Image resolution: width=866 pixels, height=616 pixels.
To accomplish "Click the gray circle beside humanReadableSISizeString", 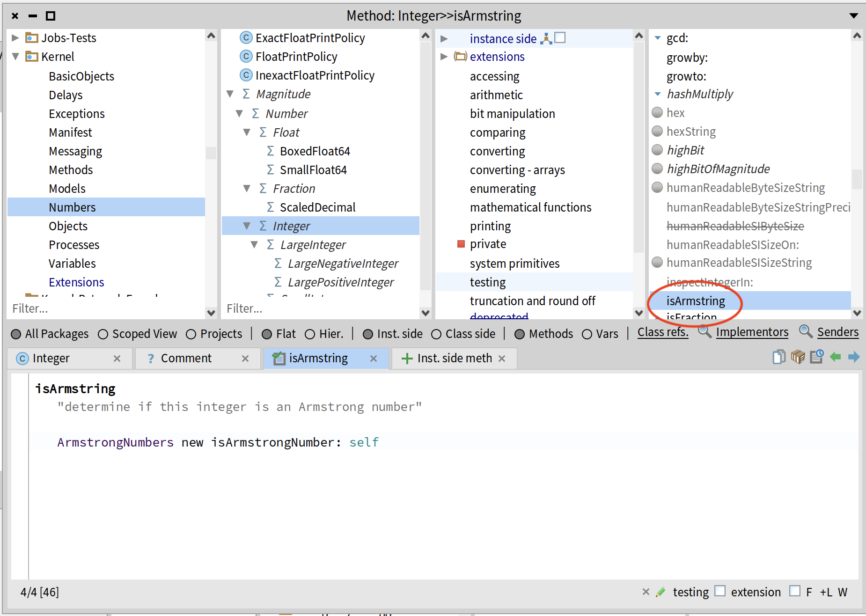I will click(657, 262).
